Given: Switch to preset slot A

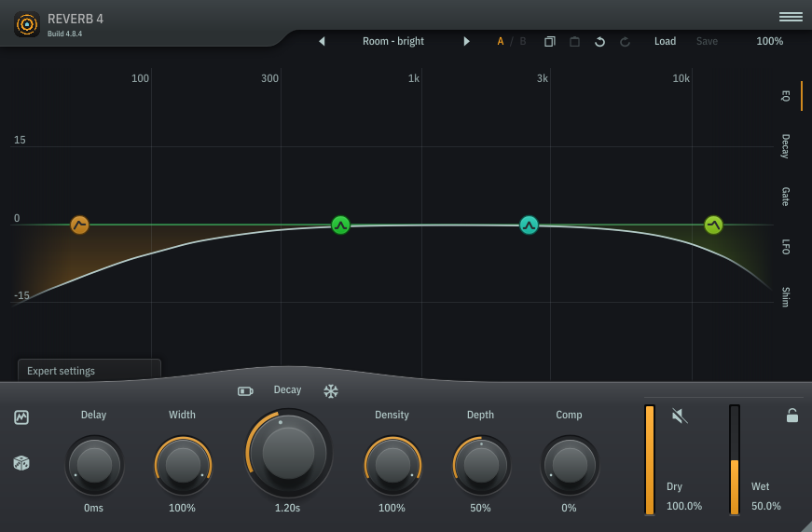Looking at the screenshot, I should coord(501,42).
